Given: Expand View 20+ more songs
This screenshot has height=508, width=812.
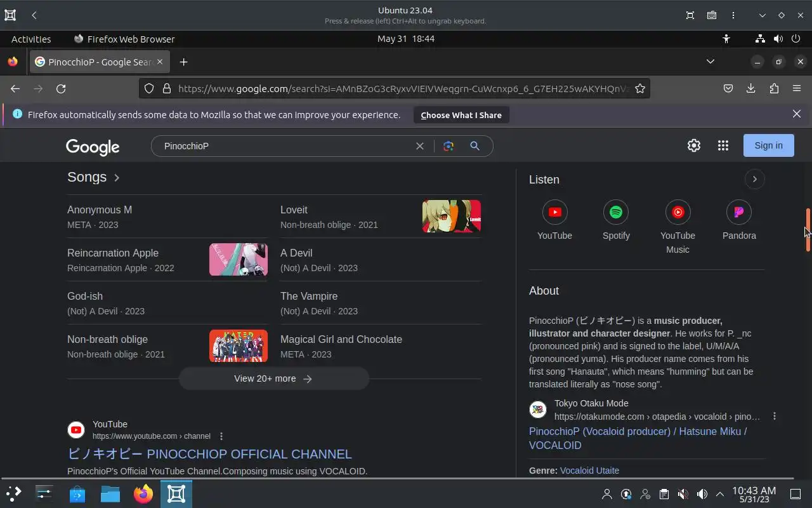Looking at the screenshot, I should [273, 378].
